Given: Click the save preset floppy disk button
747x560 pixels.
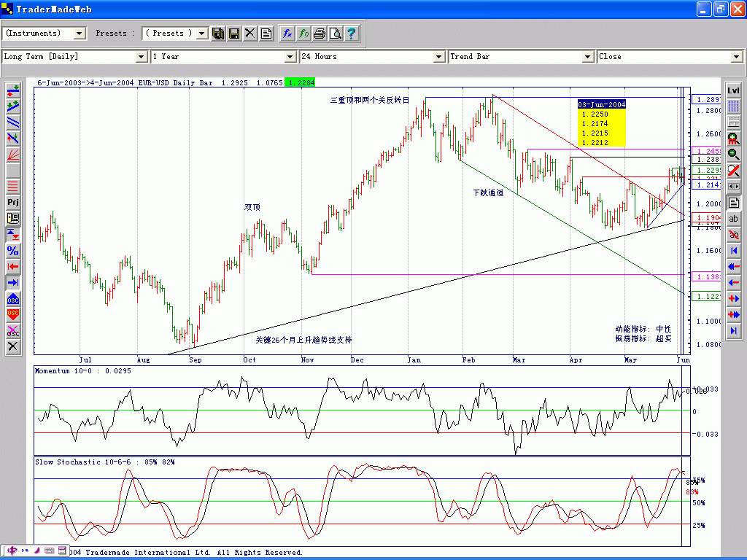Looking at the screenshot, I should pos(234,34).
